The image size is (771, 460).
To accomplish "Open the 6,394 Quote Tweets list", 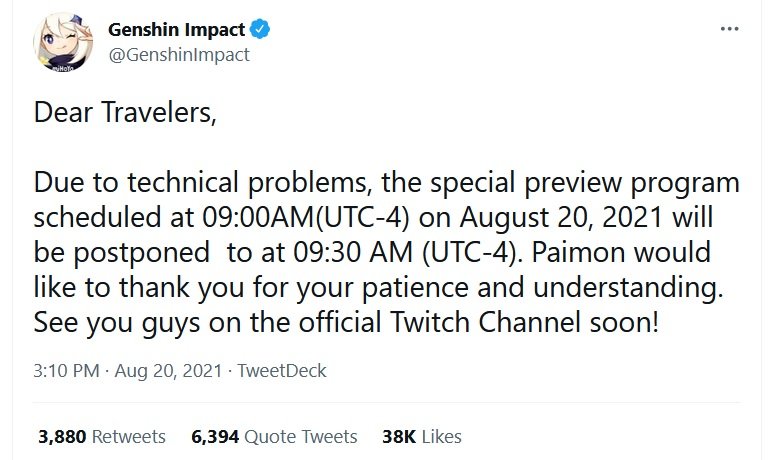I will pos(274,436).
